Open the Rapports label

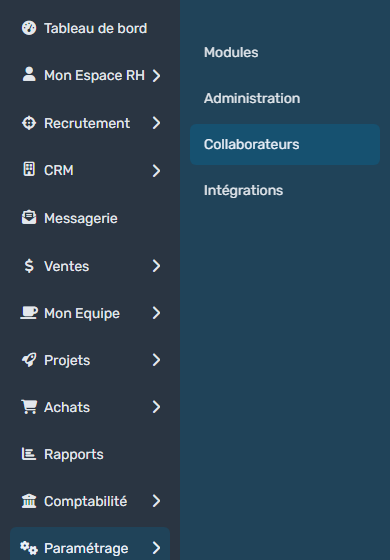[74, 455]
